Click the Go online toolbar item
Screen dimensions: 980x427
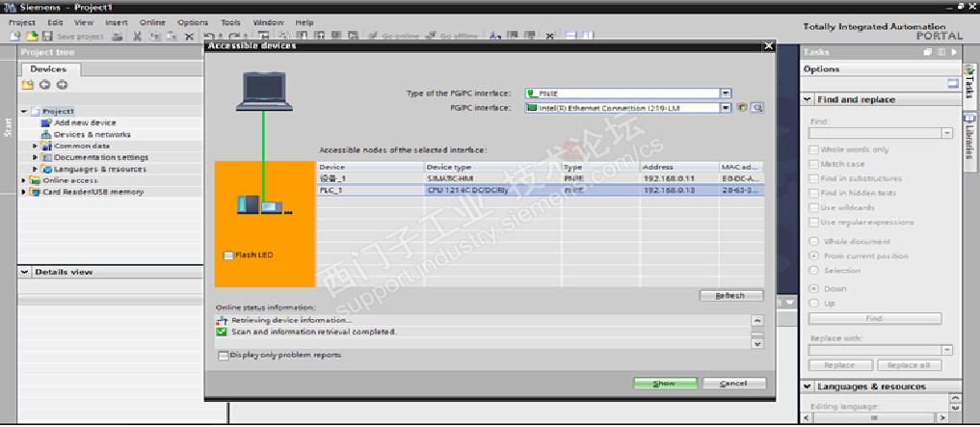pyautogui.click(x=394, y=37)
